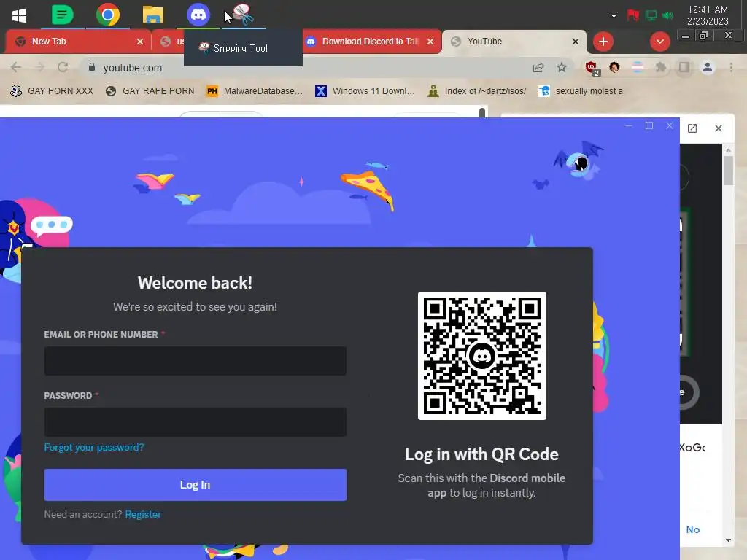Open the striped flag extension icon
Viewport: 747px width, 560px height.
click(x=638, y=67)
